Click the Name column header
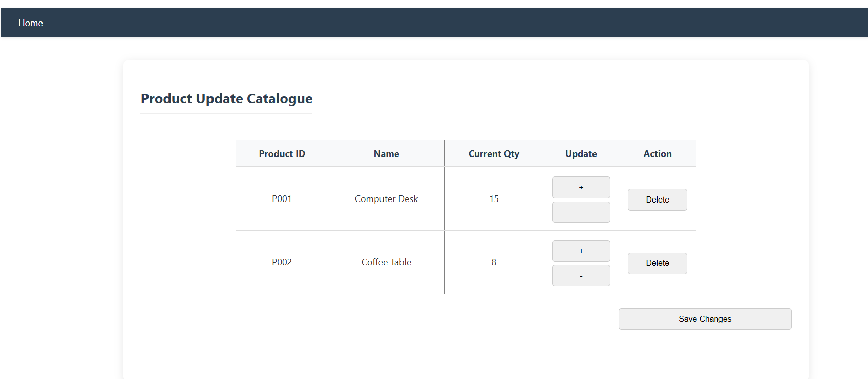This screenshot has width=868, height=379. 386,154
